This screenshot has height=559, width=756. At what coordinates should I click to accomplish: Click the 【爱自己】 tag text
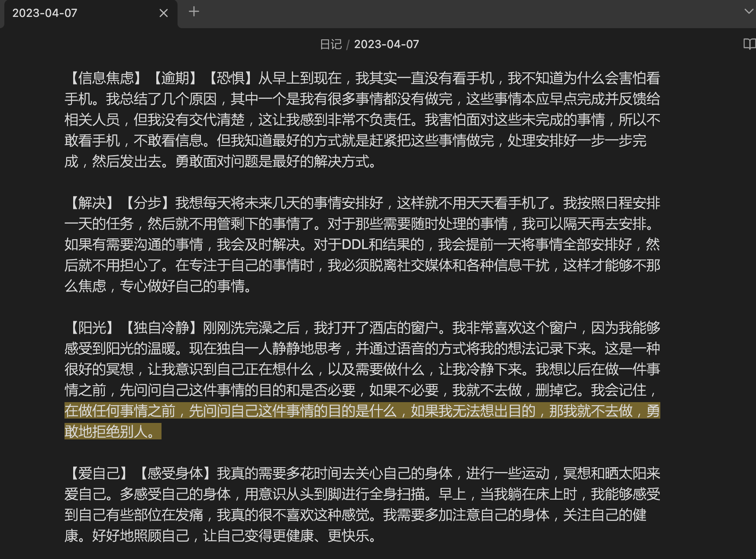[99, 473]
